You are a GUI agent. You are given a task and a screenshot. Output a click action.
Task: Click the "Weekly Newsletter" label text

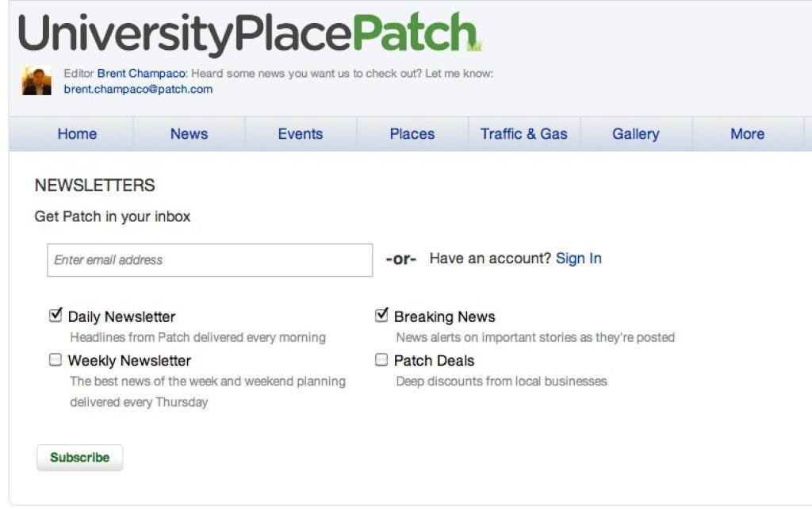(x=129, y=361)
